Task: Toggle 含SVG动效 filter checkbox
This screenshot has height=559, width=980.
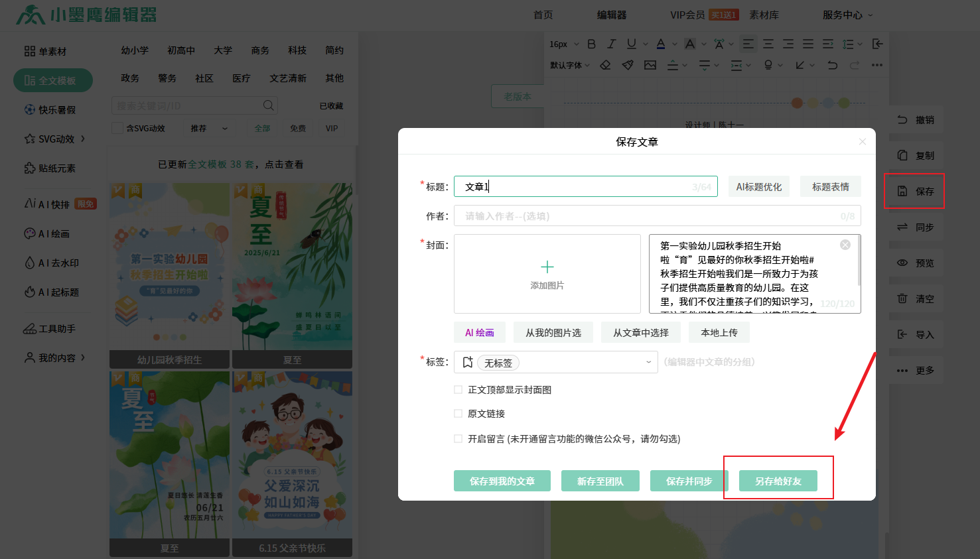Action: 117,128
